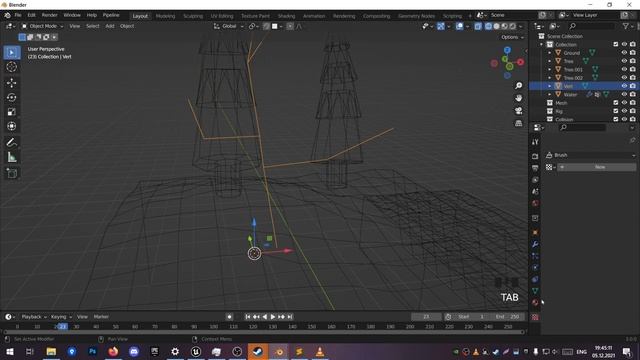Click the New texture button
The image size is (640, 360).
[596, 167]
